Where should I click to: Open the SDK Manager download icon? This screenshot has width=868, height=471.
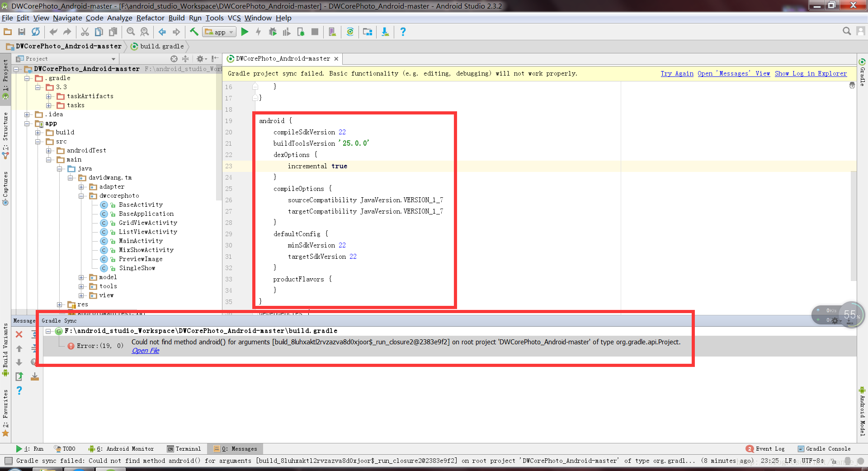(385, 32)
